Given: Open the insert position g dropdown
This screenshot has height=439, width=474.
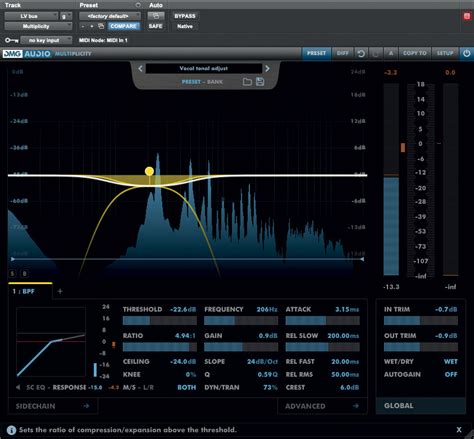Looking at the screenshot, I should (x=66, y=16).
